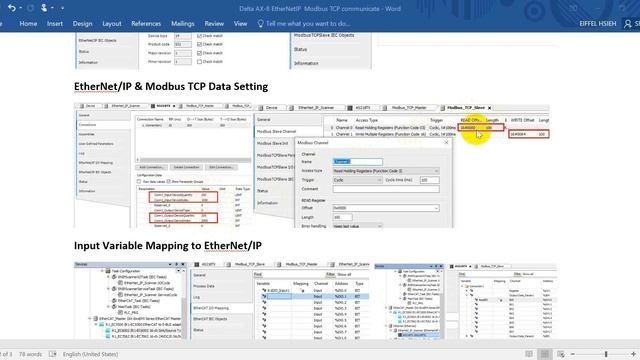This screenshot has height=360, width=640.
Task: Click the 'Input Variable Mapping to EtherNet/IP' heading
Action: point(168,245)
